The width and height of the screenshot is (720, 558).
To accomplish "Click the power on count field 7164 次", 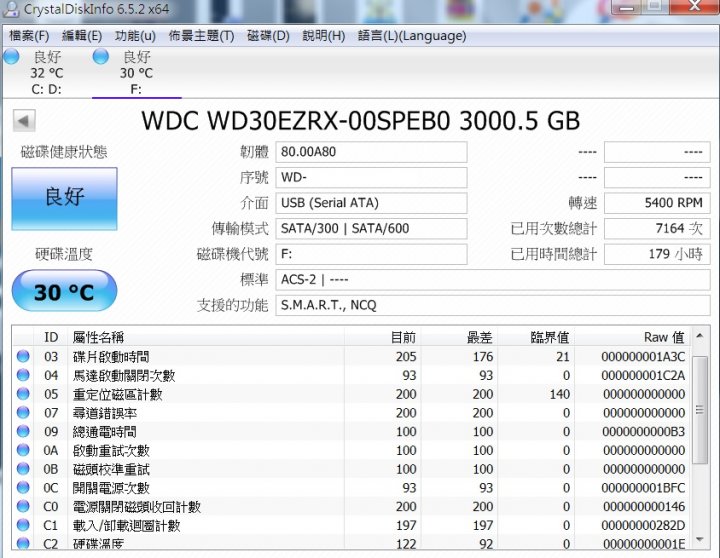I will click(x=657, y=229).
